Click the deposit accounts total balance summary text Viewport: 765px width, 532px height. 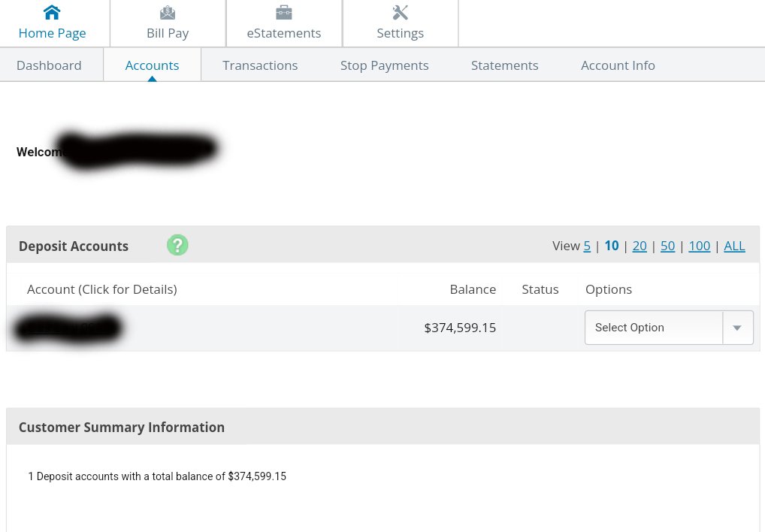tap(157, 476)
